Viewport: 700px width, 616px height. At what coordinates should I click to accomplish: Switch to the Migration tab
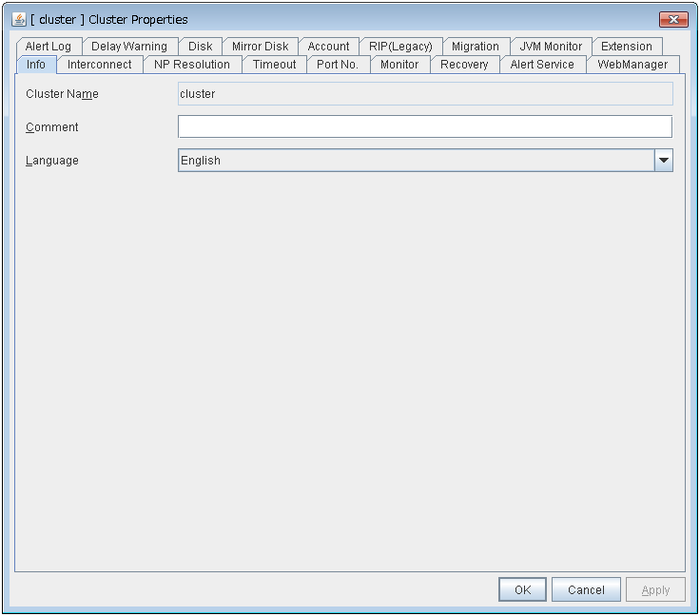coord(475,47)
